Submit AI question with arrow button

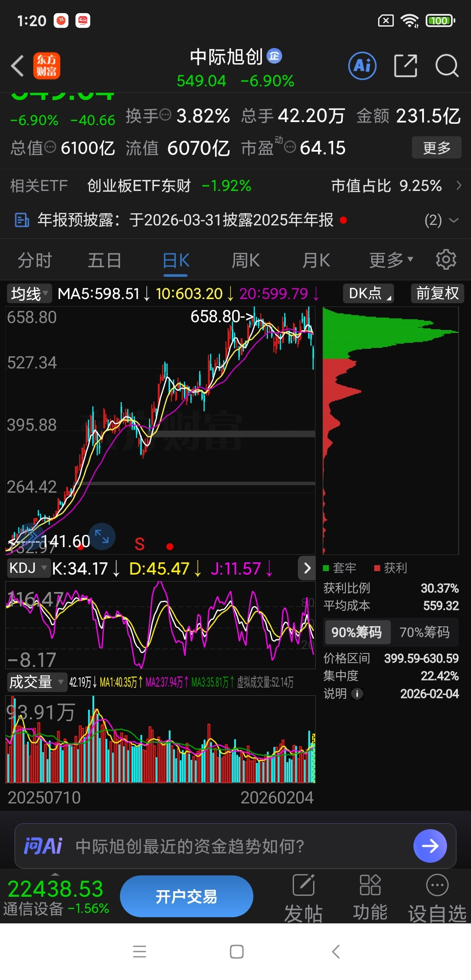(430, 846)
